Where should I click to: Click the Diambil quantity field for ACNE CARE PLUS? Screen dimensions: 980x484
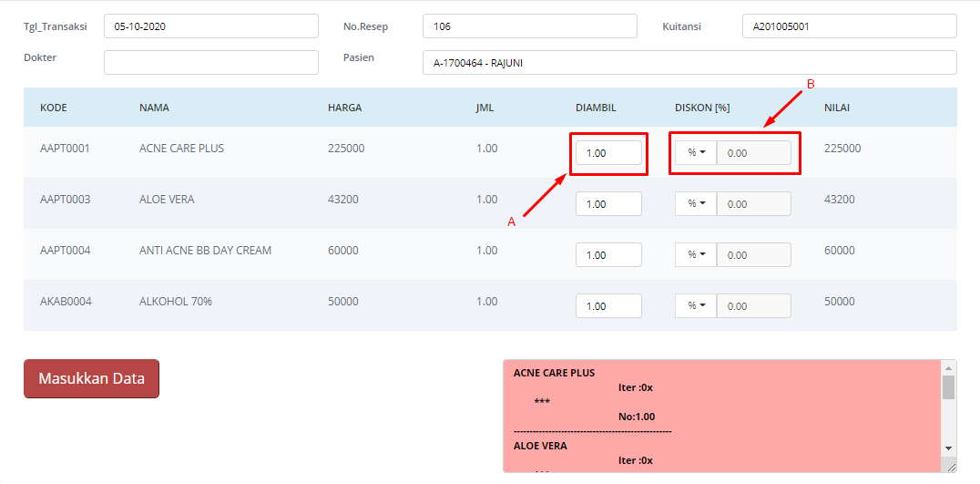point(608,153)
